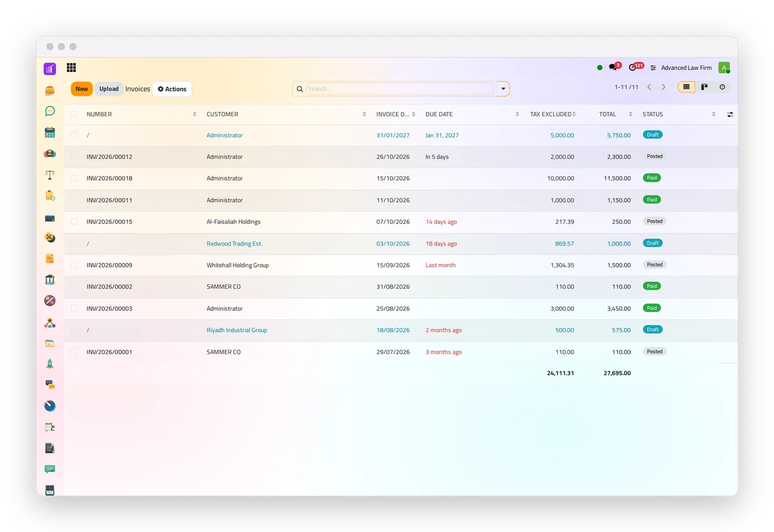Open the clipboard with clock sidebar app
The width and height of the screenshot is (774, 532).
[x=50, y=196]
